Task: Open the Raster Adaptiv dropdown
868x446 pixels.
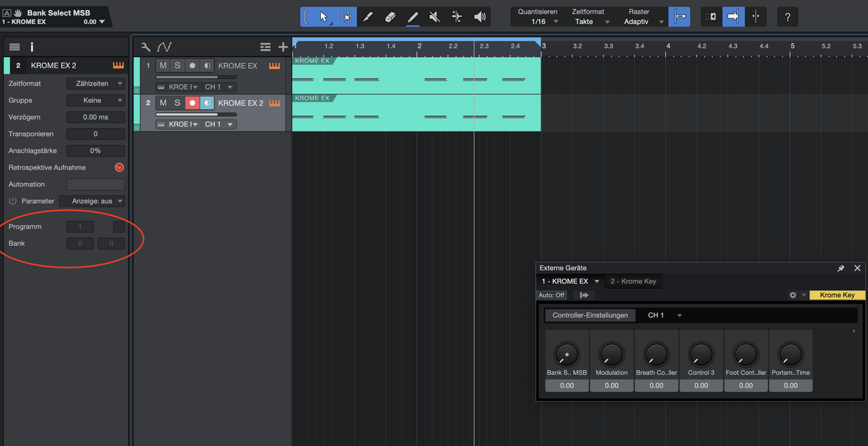Action: 642,22
